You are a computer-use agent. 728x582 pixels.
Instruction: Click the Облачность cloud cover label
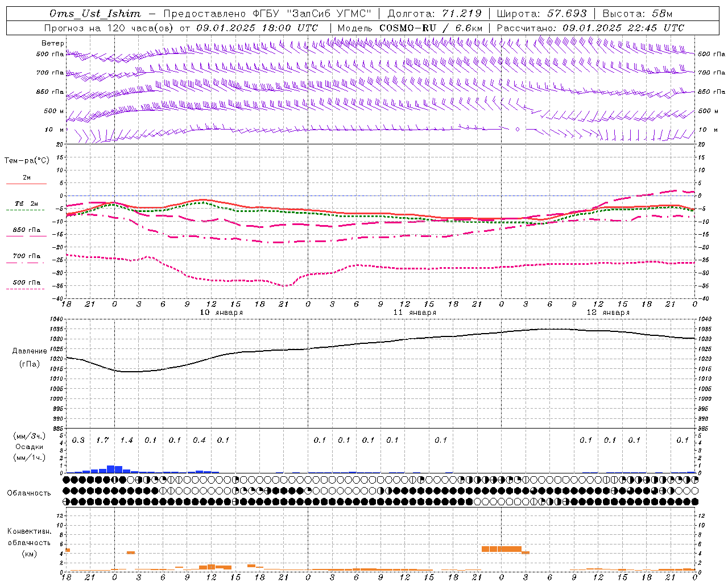[29, 493]
